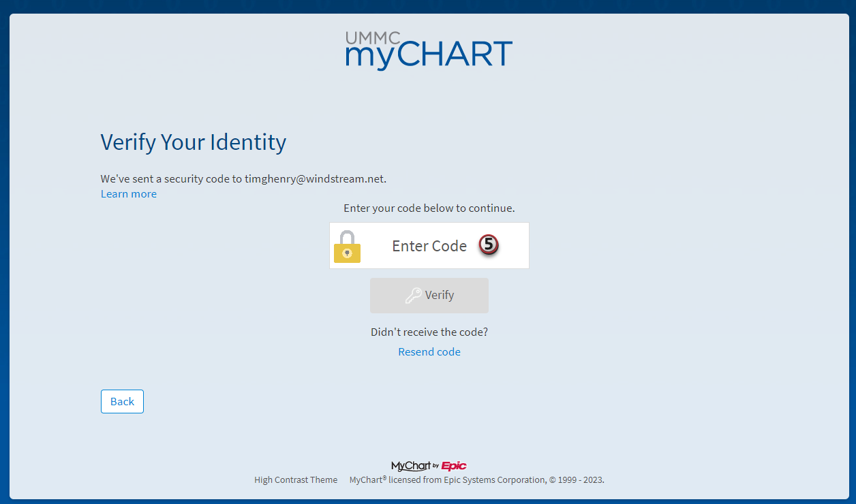
Task: Go back using the Back button
Action: 122,401
